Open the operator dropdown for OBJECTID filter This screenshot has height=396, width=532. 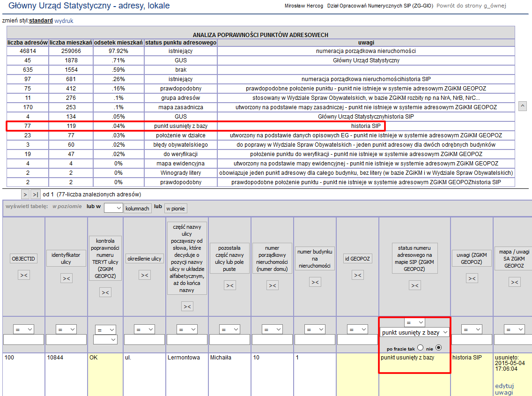(23, 329)
